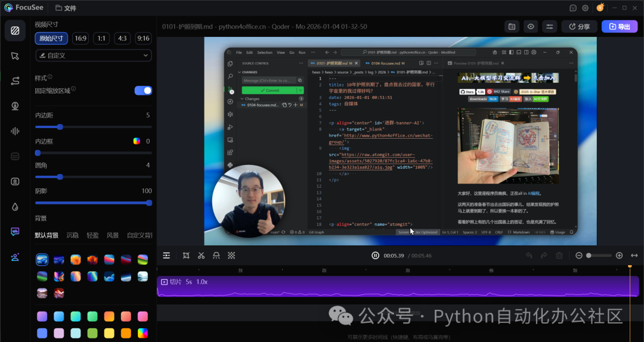This screenshot has height=342, width=644.
Task: Click the 内边框 border slider track
Action: [x=94, y=153]
